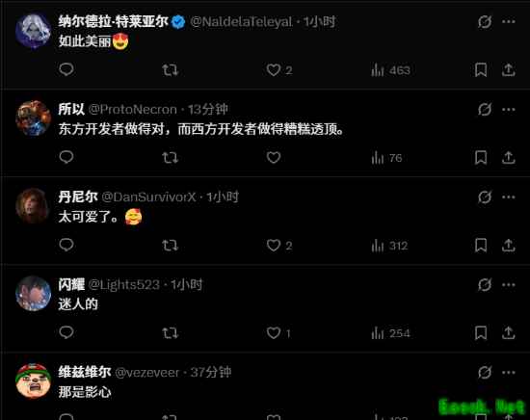The image size is (530, 420).
Task: Open more options menu on ProtoNecron tweet
Action: coord(509,110)
